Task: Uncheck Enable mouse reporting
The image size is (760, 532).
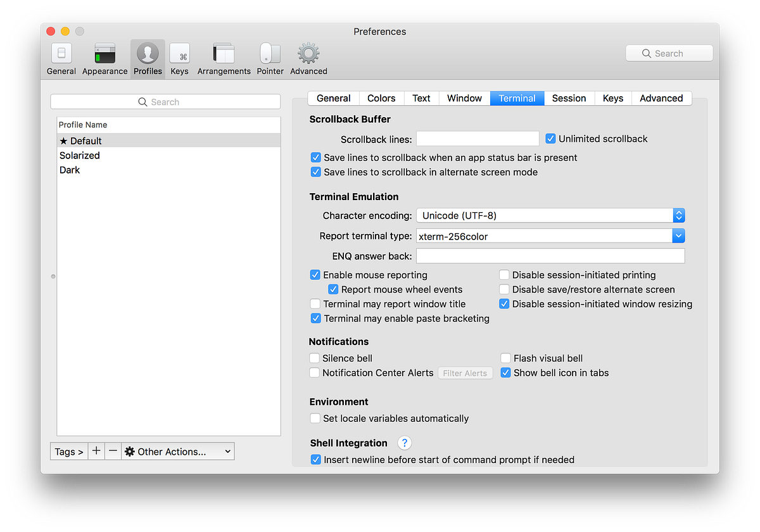Action: pos(315,275)
